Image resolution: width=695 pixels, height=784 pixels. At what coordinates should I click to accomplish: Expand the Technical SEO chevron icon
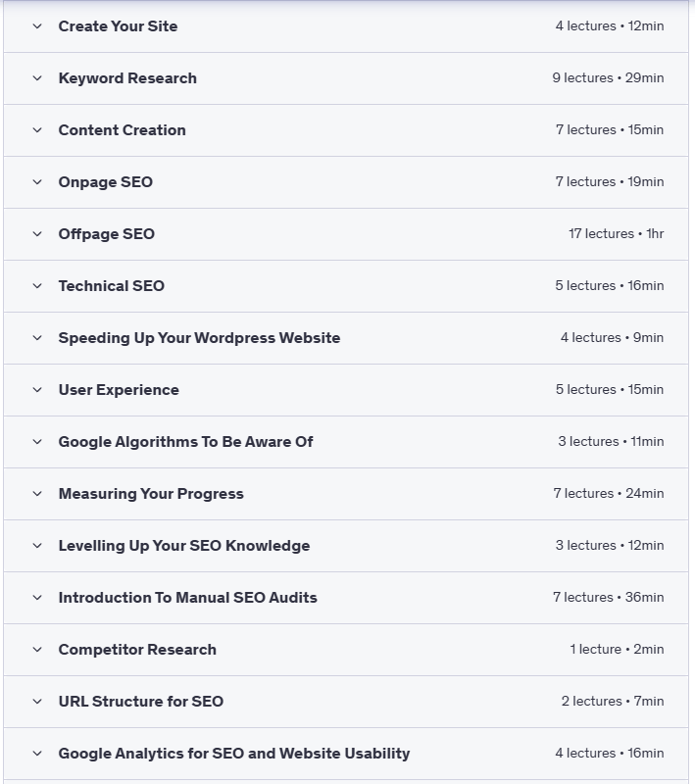[x=37, y=286]
